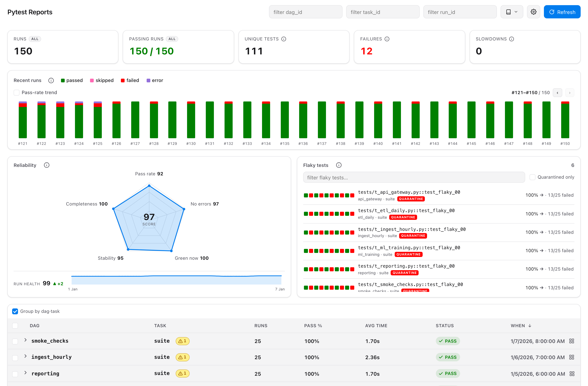The width and height of the screenshot is (588, 386).
Task: Toggle the ALL badge next to Passing Runs
Action: click(x=172, y=39)
